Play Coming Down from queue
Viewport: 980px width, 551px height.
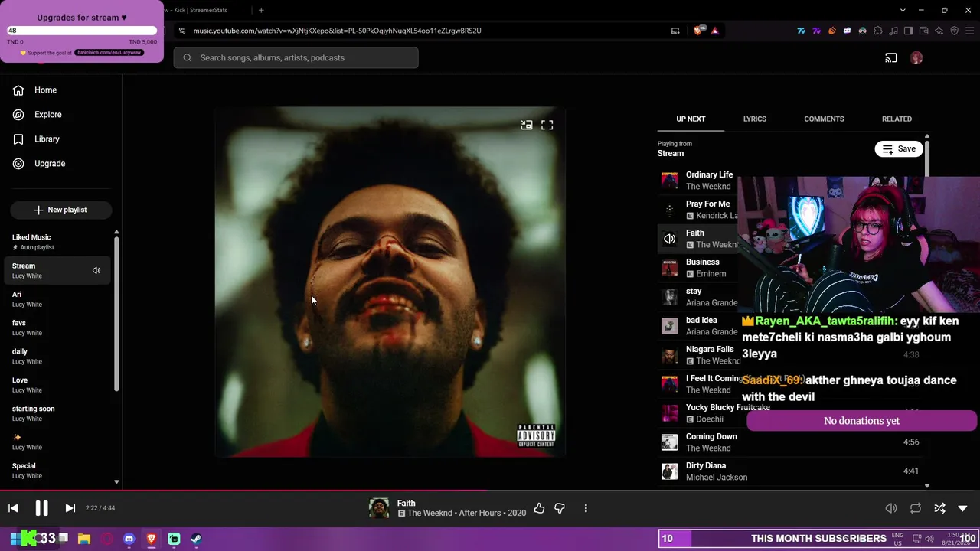791,442
